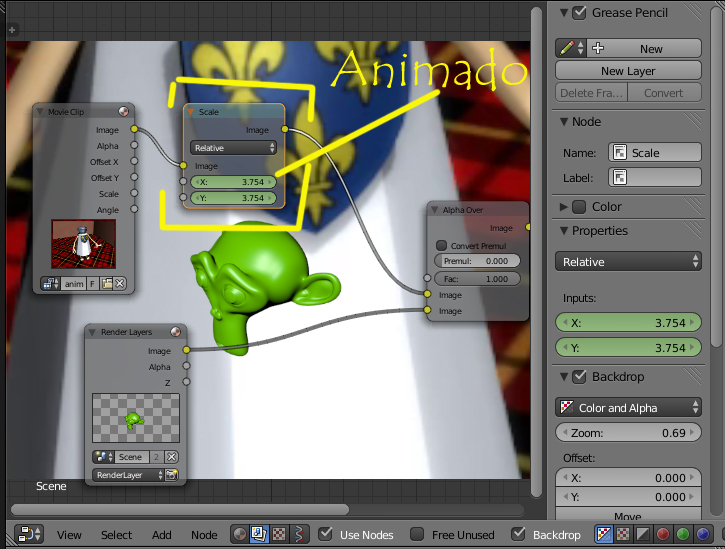This screenshot has width=725, height=549.
Task: Click the Movie Clip node thumbnail
Action: tap(83, 244)
